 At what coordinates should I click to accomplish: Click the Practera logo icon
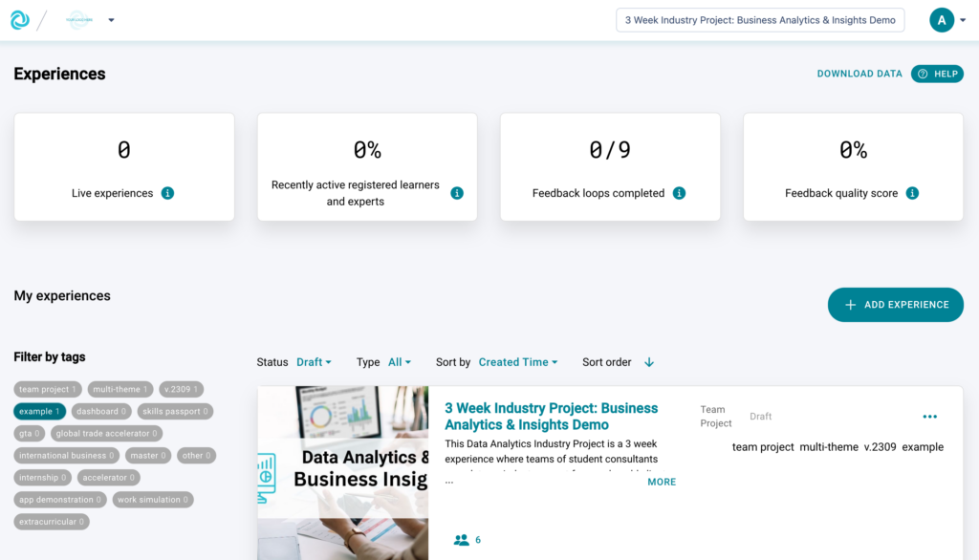[20, 20]
